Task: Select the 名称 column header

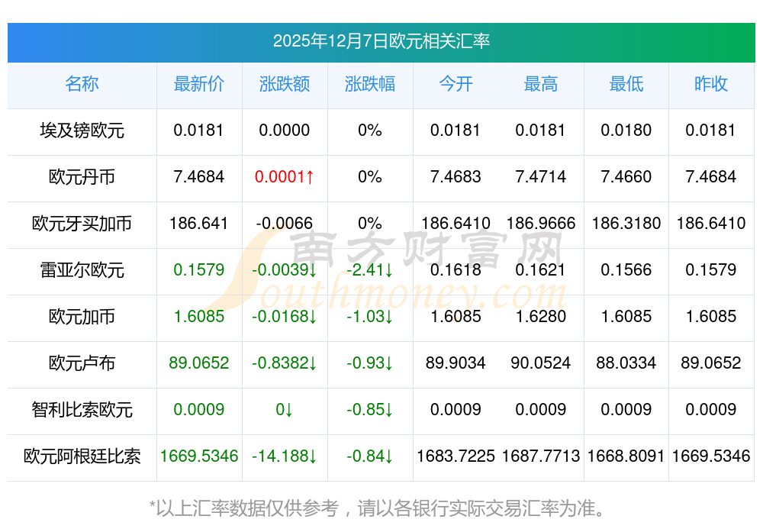Action: pos(82,84)
